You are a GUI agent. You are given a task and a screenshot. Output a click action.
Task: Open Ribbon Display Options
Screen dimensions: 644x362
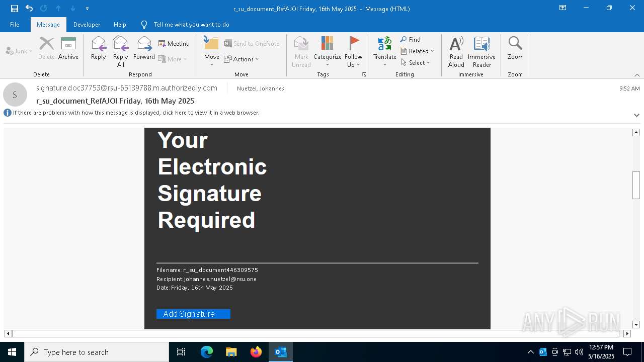point(563,8)
